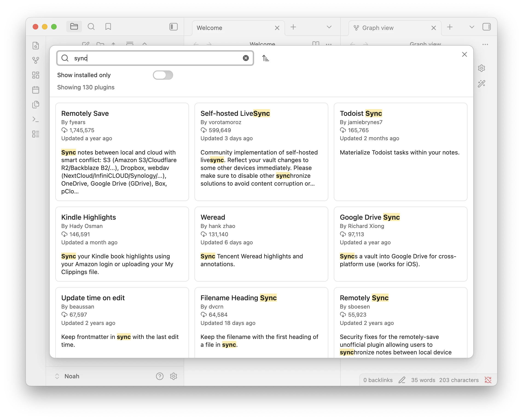
Task: Switch to the Graph view tab
Action: point(395,28)
